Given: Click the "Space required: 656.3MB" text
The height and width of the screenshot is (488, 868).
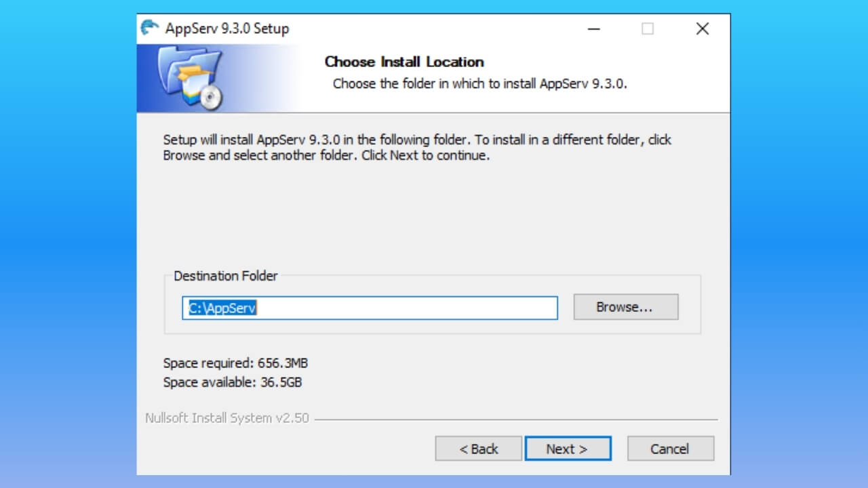Looking at the screenshot, I should pyautogui.click(x=235, y=363).
